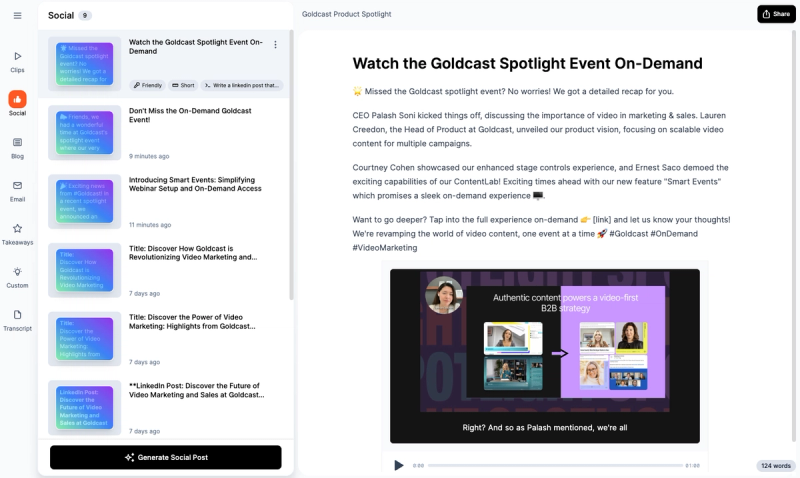800x478 pixels.
Task: Click thumbnail of 'Discover How Goldcast' post
Action: click(x=85, y=270)
